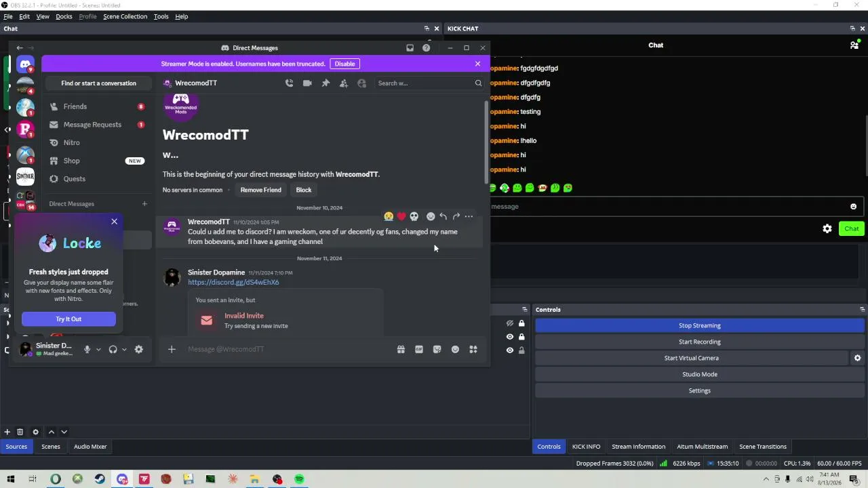
Task: Open the pink R server icon
Action: coord(25,129)
